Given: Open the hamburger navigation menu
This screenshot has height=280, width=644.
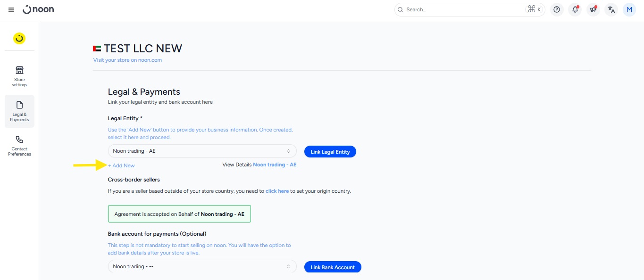Looking at the screenshot, I should click(x=11, y=10).
